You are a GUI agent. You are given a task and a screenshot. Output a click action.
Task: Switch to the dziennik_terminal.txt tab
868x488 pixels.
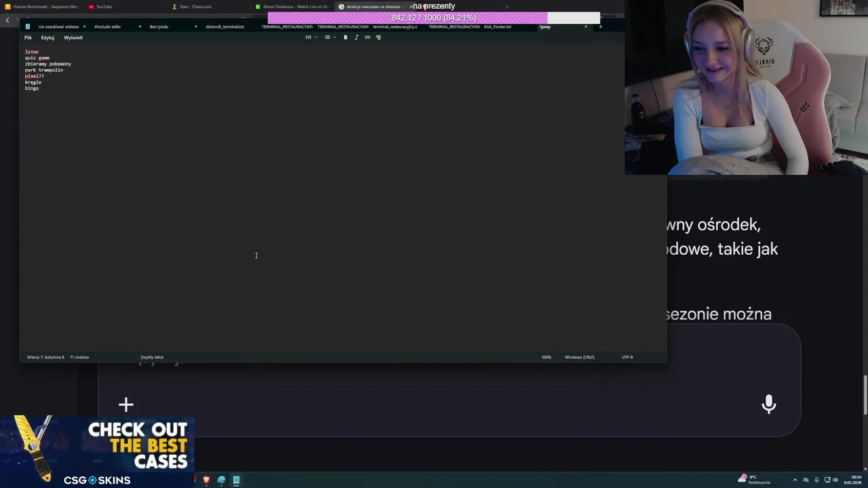pyautogui.click(x=224, y=26)
